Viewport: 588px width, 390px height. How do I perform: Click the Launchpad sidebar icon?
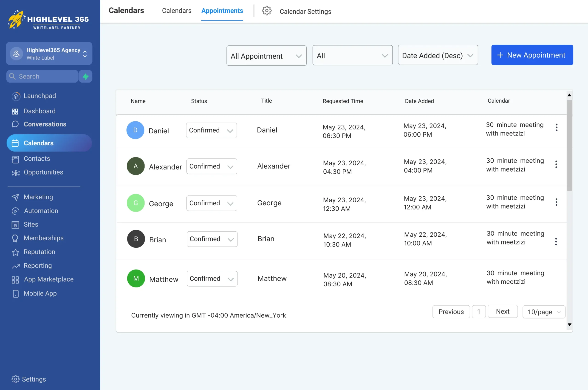(16, 96)
